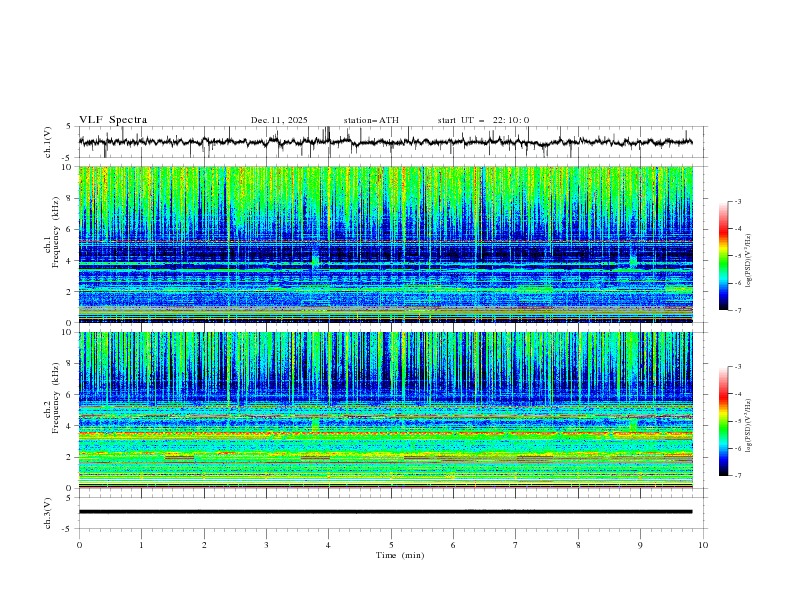Screen dimensions: 792x612
Task: Click the ch.2 spectrogram color scale bar
Action: click(x=723, y=421)
